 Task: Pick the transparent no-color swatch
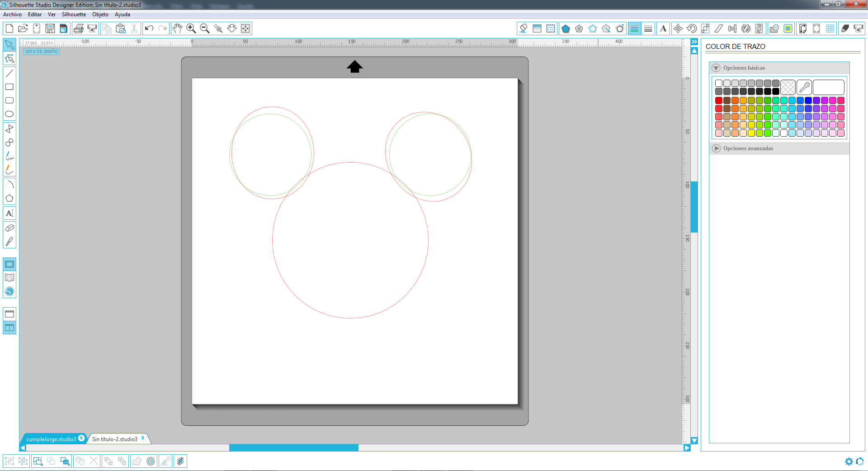(x=788, y=87)
